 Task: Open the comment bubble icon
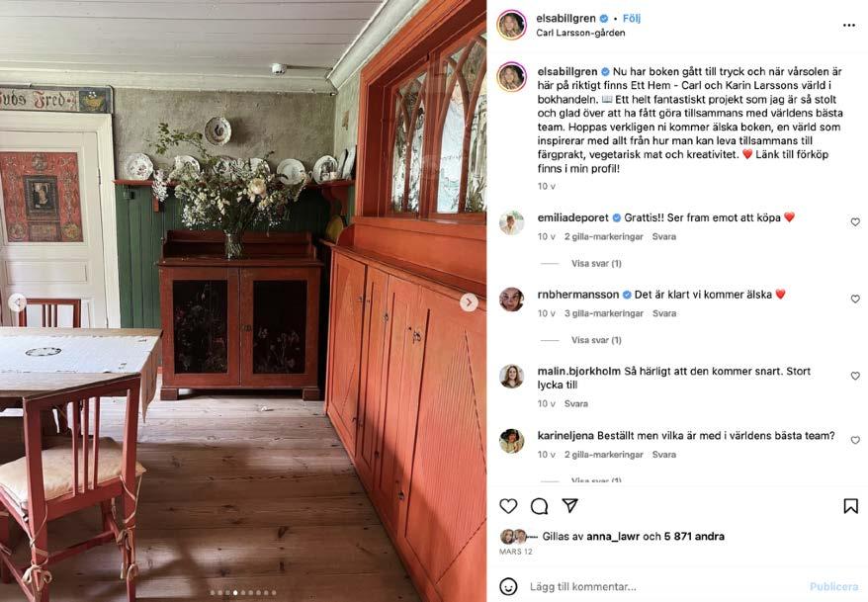539,506
